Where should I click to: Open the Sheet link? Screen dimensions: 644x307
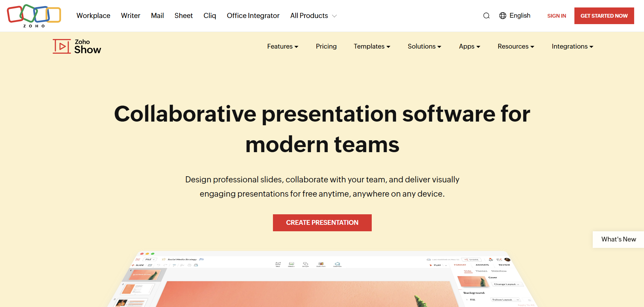(x=184, y=16)
